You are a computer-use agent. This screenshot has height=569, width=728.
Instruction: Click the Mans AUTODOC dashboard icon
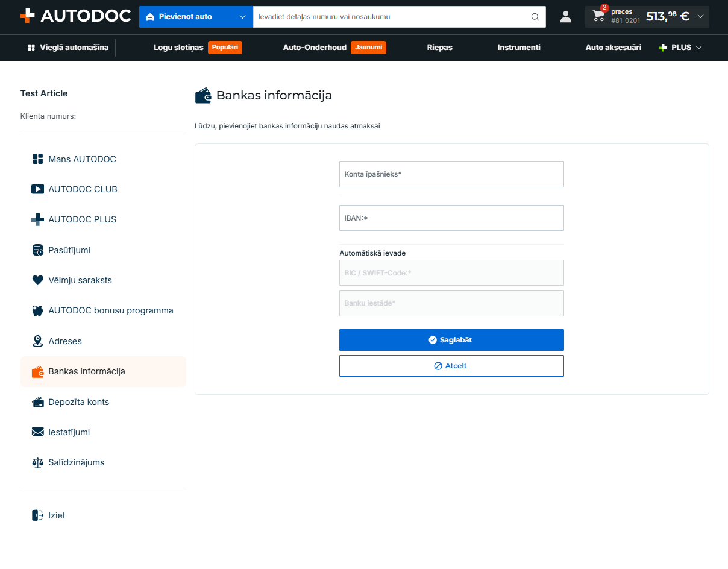click(x=37, y=159)
